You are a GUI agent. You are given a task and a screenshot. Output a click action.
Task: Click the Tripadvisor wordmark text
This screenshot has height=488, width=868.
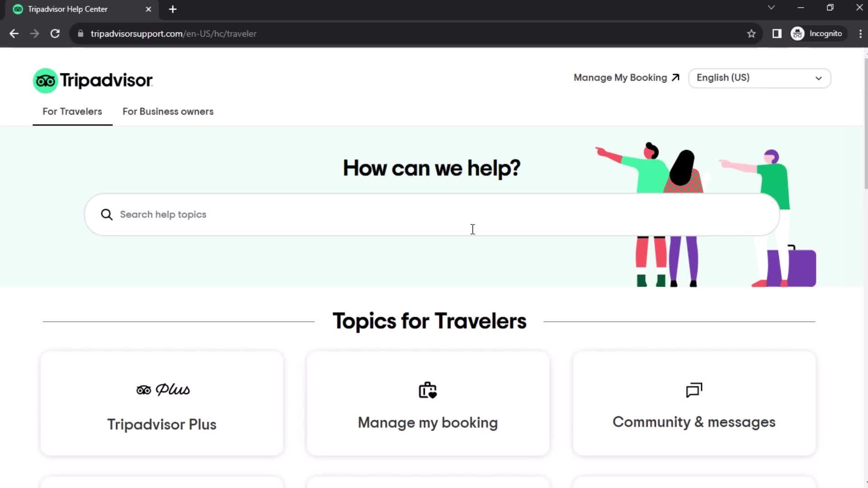click(106, 81)
